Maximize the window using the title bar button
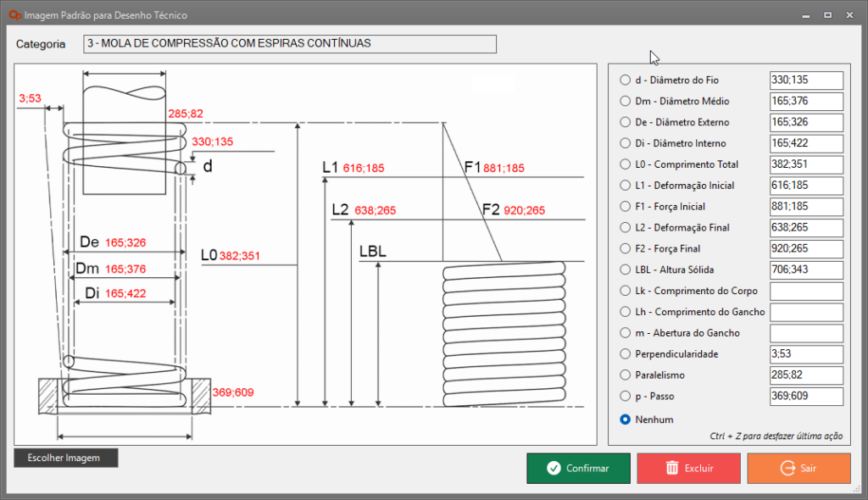The height and width of the screenshot is (500, 868). pyautogui.click(x=826, y=15)
